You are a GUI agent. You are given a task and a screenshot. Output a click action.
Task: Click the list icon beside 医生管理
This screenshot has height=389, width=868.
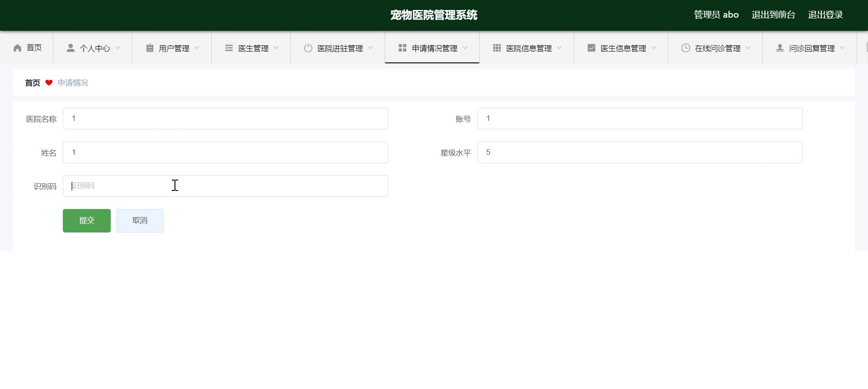pos(229,48)
